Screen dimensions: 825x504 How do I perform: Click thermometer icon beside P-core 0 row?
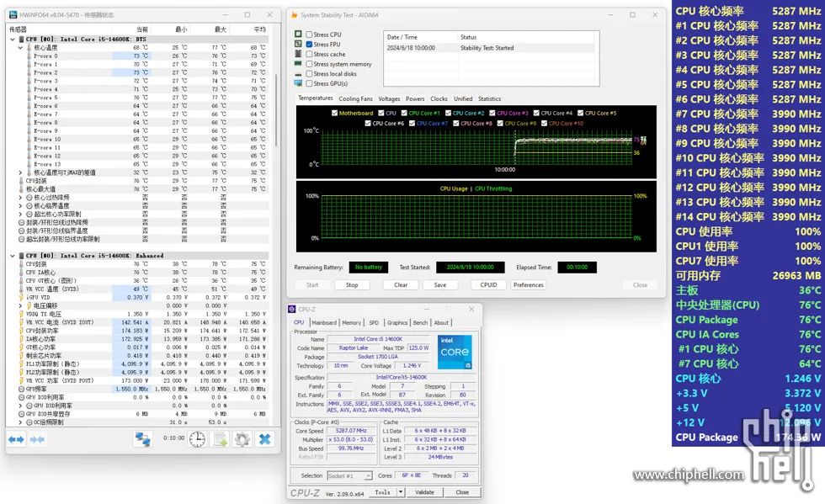[29, 56]
